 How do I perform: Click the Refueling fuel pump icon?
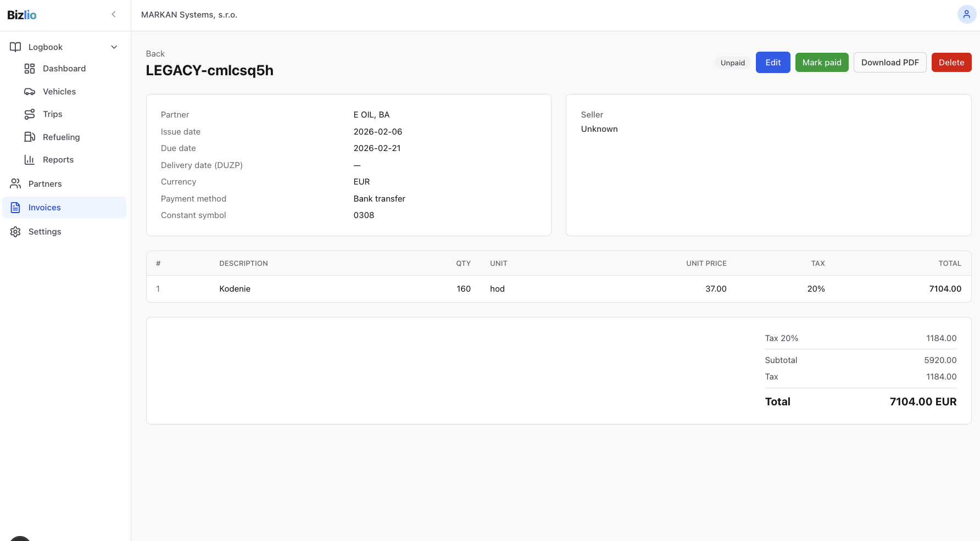tap(30, 137)
